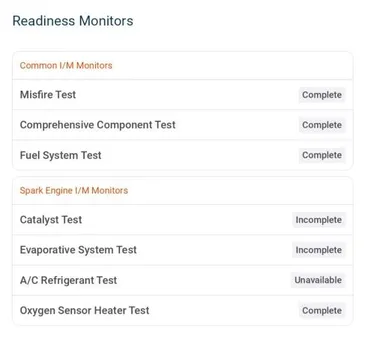Click Incomplete badge for Catalyst Test
The width and height of the screenshot is (368, 360).
click(318, 220)
